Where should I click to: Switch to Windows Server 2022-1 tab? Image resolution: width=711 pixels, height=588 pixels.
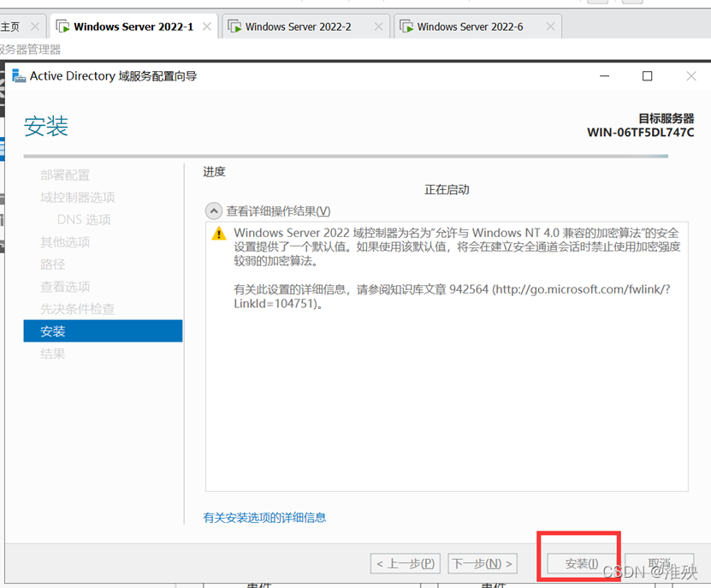133,27
